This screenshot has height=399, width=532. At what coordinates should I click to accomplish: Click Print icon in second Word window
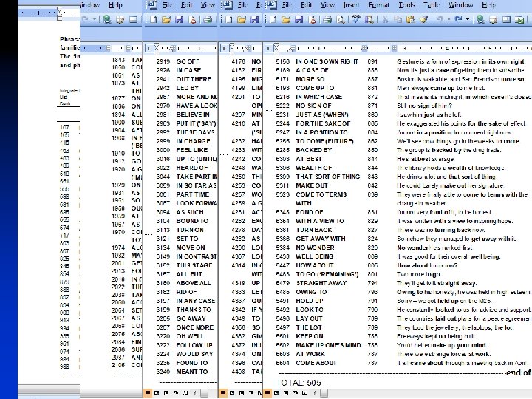pyautogui.click(x=208, y=20)
